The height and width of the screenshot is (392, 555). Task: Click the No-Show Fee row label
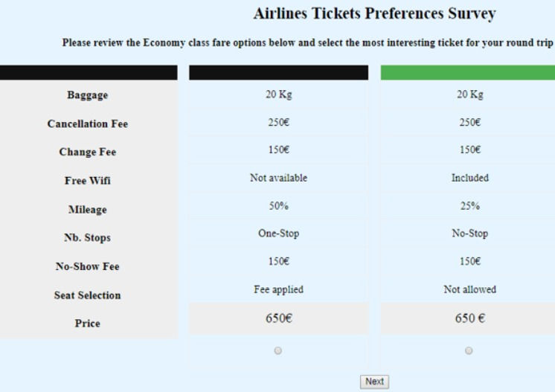(87, 266)
